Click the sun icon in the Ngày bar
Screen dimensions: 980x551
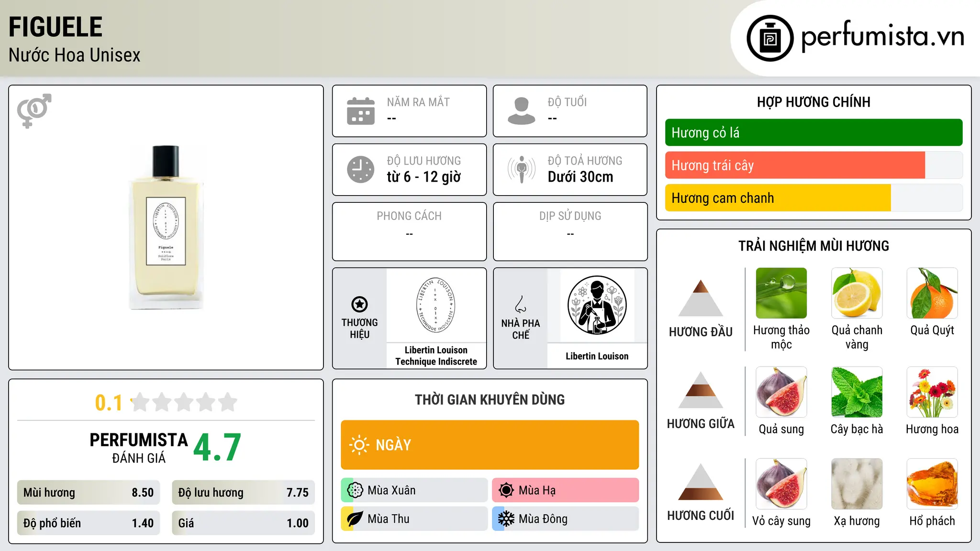point(359,445)
